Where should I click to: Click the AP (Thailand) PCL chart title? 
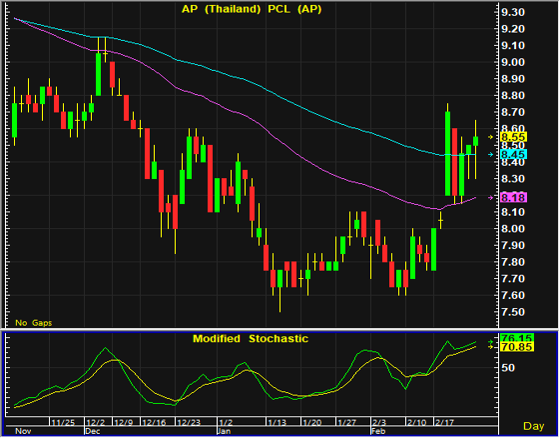tap(251, 9)
